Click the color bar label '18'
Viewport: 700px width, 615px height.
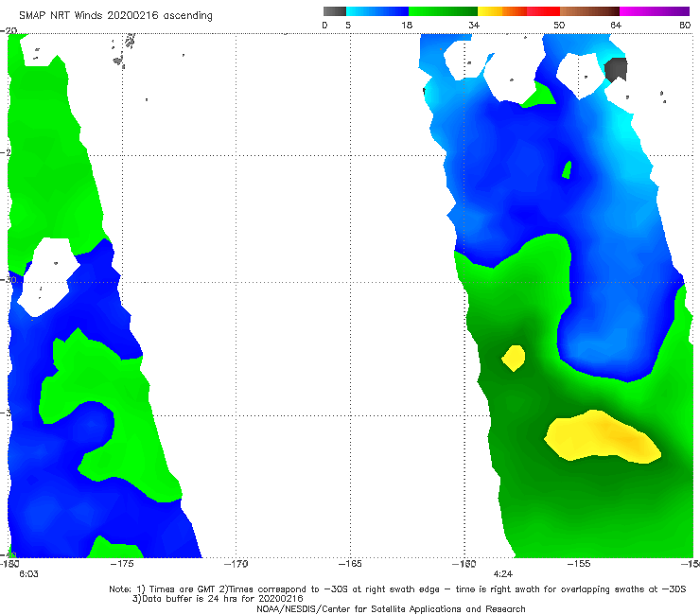tap(407, 25)
